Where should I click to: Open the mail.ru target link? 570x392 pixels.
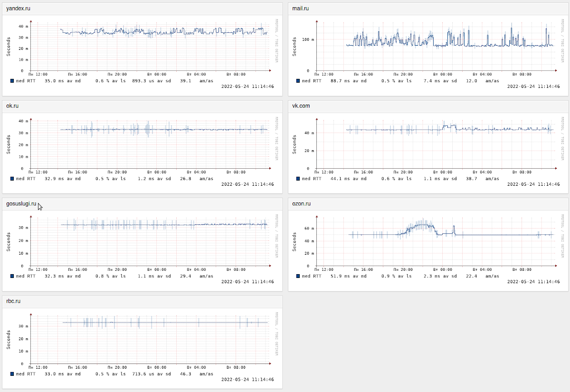coord(301,8)
